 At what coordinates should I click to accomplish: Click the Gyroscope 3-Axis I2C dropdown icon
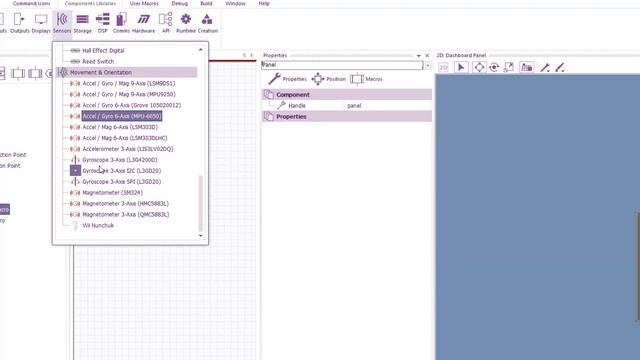click(75, 171)
